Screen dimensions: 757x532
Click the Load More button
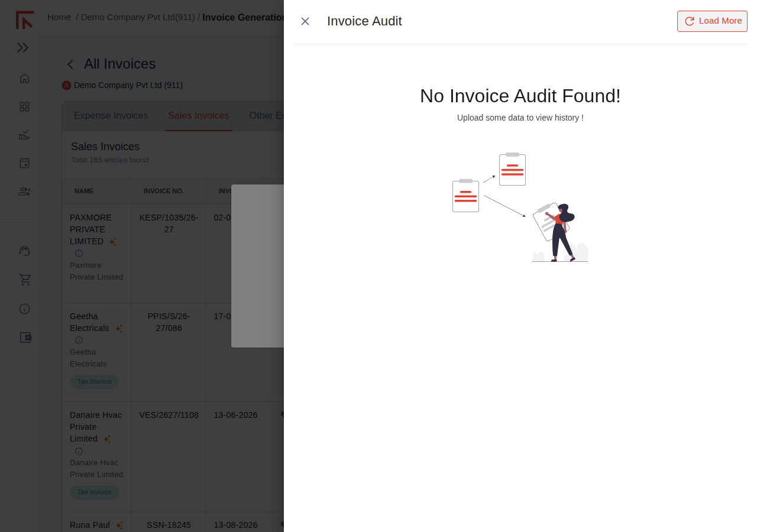click(x=712, y=21)
